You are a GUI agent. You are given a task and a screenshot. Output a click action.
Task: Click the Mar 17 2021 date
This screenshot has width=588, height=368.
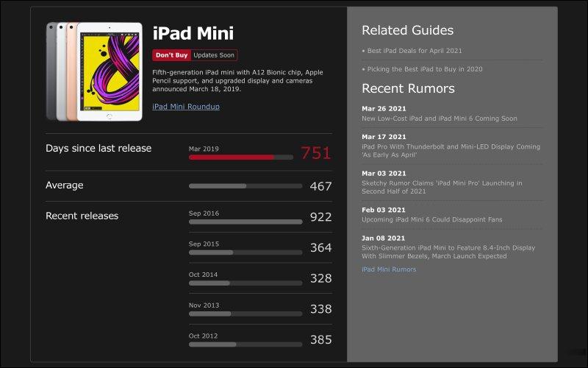pos(384,137)
